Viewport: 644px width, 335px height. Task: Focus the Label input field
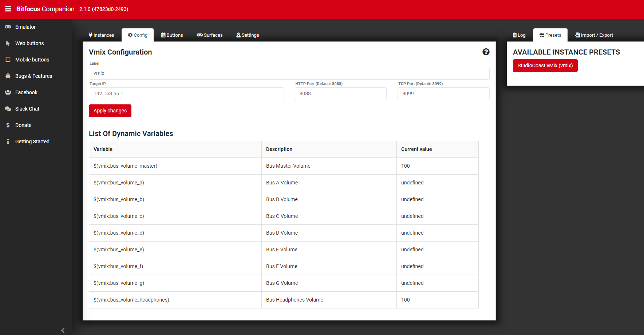(289, 73)
